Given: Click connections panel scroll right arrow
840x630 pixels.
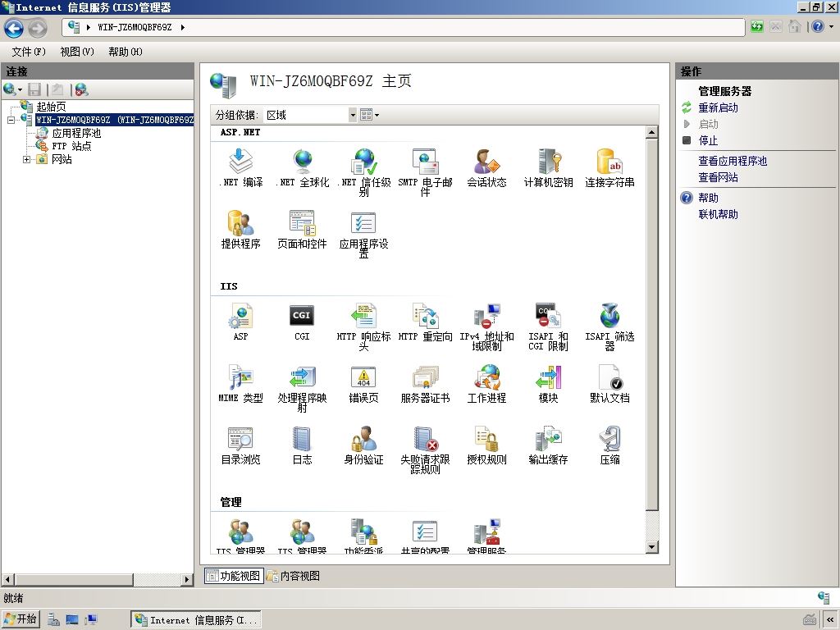Looking at the screenshot, I should click(187, 580).
